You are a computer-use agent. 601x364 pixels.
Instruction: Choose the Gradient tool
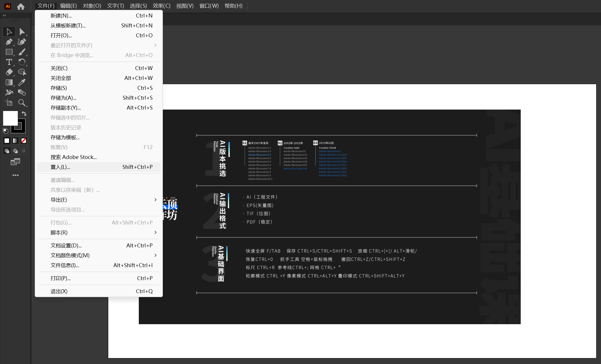tap(9, 82)
